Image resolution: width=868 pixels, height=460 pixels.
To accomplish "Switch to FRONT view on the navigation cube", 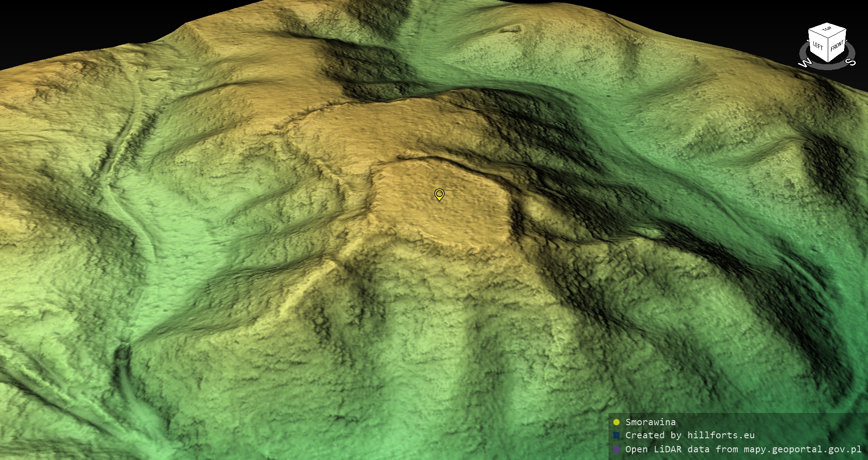I will (837, 46).
